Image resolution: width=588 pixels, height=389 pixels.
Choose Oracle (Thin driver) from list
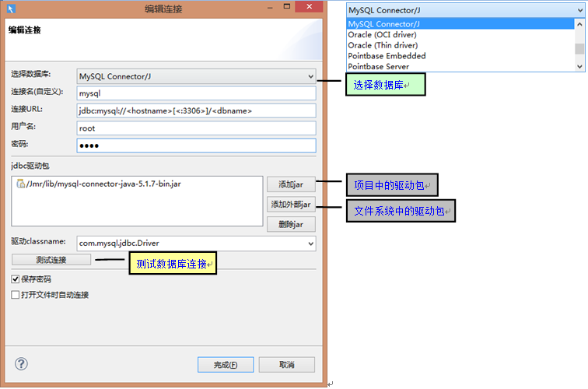pyautogui.click(x=460, y=45)
